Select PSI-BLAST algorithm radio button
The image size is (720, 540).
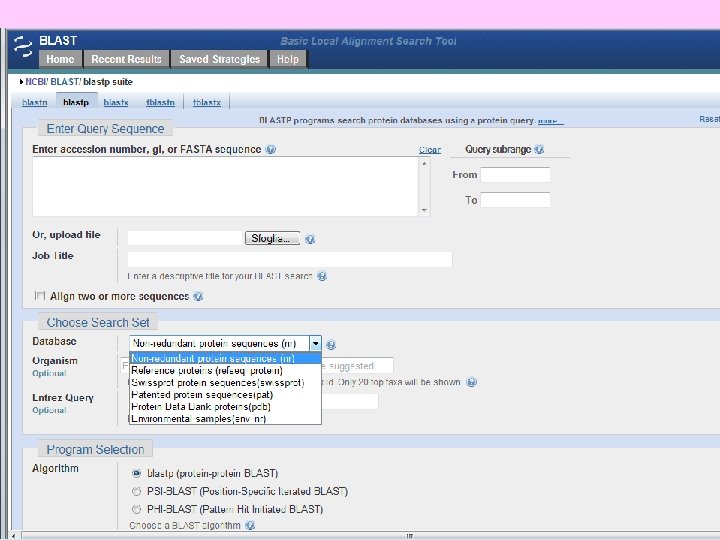click(x=136, y=491)
